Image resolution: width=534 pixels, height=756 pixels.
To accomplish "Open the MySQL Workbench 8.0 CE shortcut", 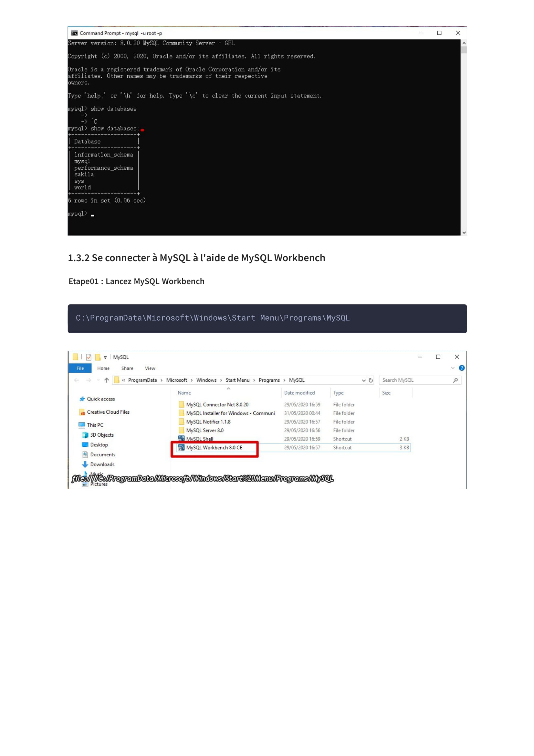I will pyautogui.click(x=214, y=447).
